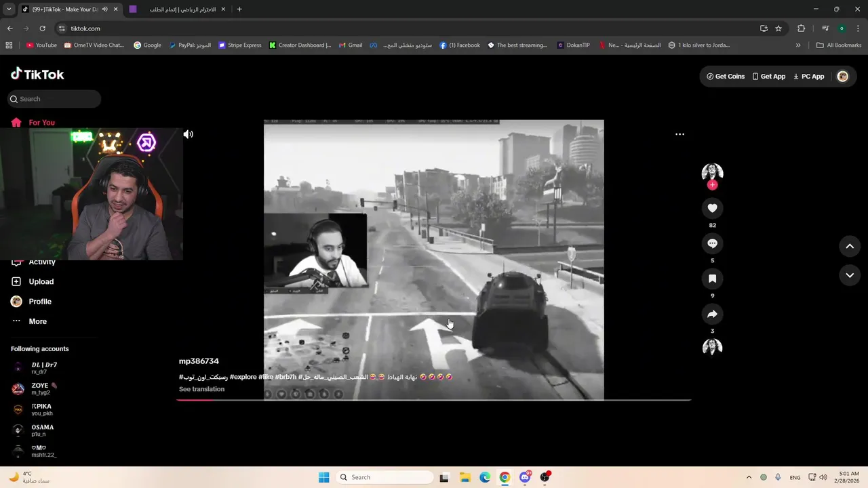
Task: Click See translation link
Action: click(201, 389)
